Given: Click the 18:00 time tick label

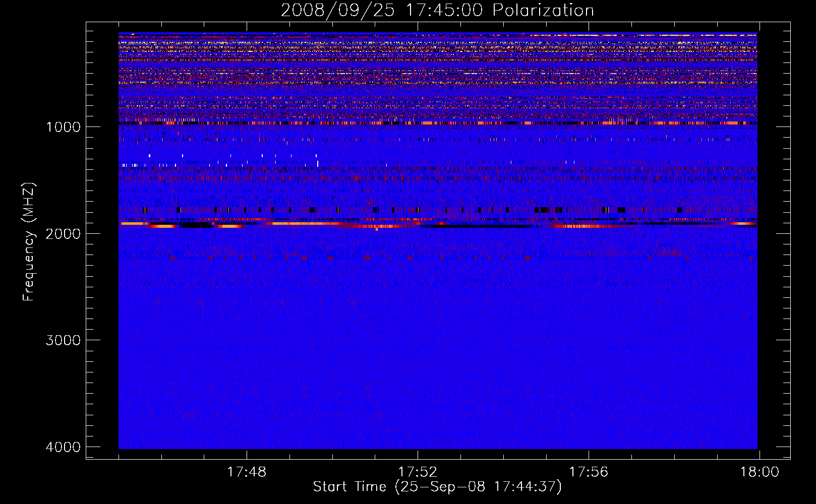Looking at the screenshot, I should 760,472.
